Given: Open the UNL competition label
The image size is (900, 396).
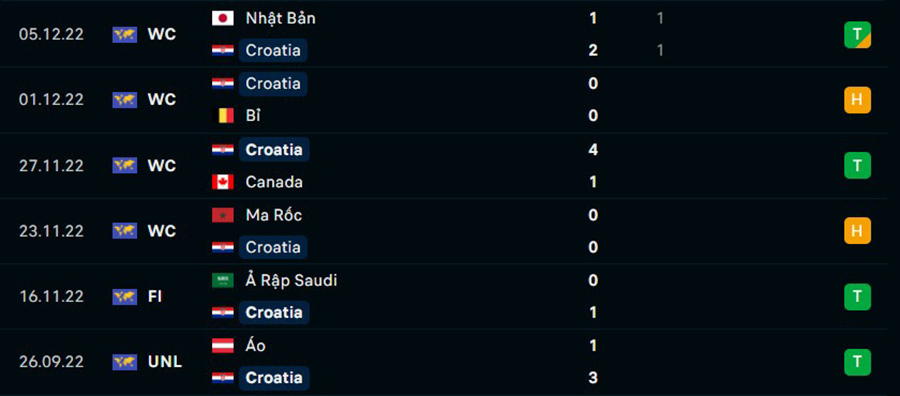Looking at the screenshot, I should pyautogui.click(x=165, y=362).
